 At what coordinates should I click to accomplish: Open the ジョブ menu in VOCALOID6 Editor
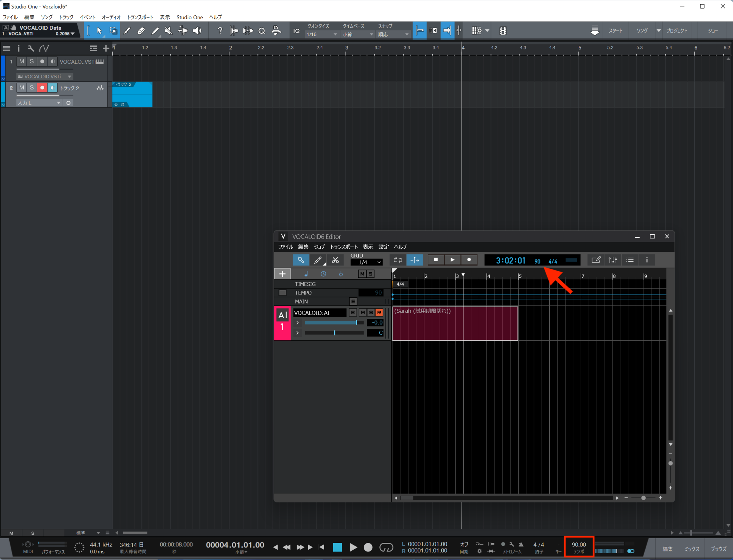click(x=320, y=247)
